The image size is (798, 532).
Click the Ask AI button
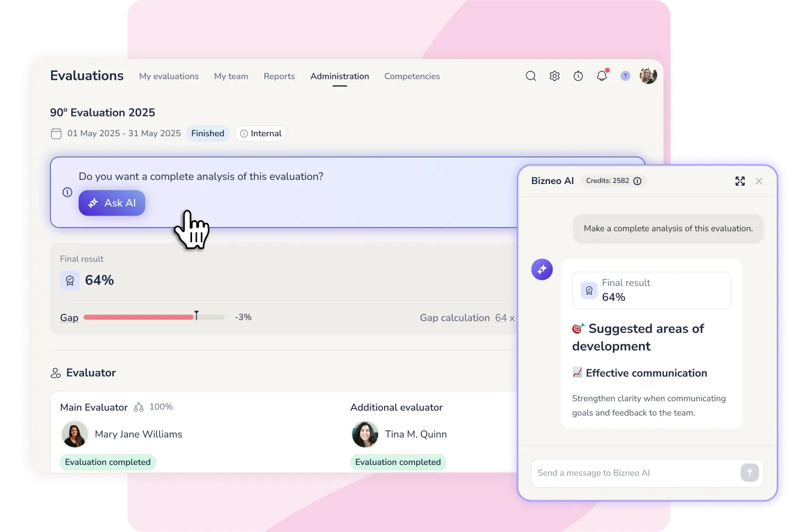click(x=112, y=203)
